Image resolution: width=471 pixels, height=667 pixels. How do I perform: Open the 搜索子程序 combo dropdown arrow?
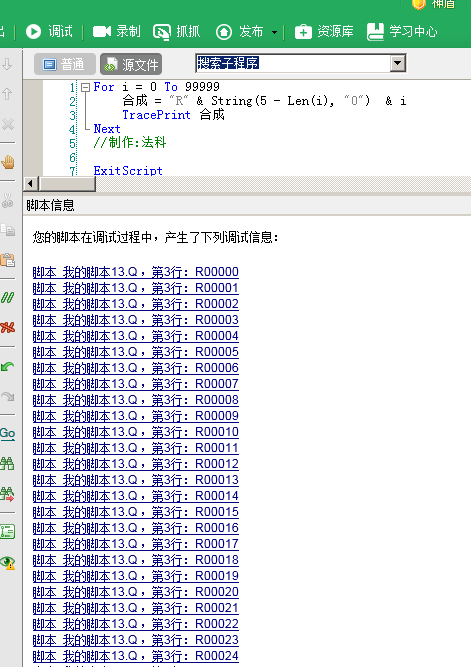pyautogui.click(x=398, y=63)
